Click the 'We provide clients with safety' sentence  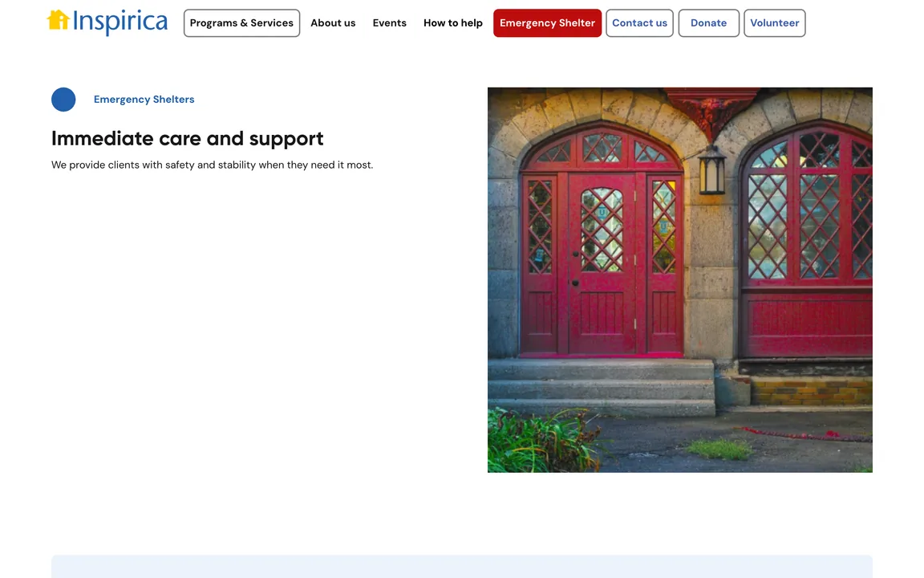[x=212, y=165]
